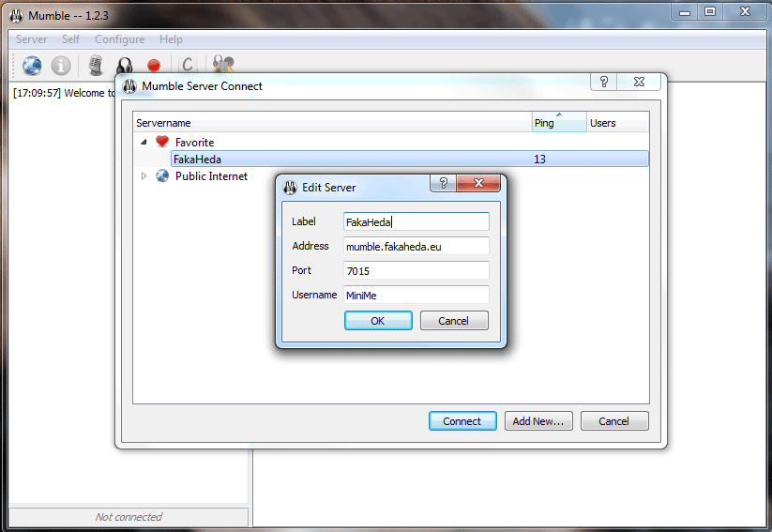Click the Connect button
This screenshot has width=772, height=532.
462,421
